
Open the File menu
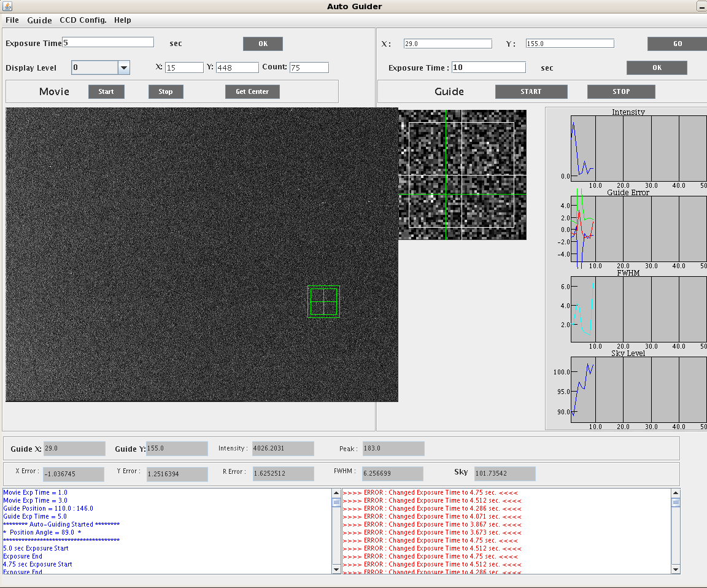(12, 20)
